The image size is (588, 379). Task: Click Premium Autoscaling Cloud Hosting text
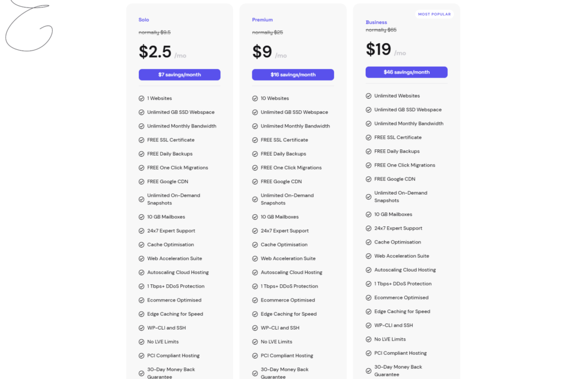coord(291,272)
